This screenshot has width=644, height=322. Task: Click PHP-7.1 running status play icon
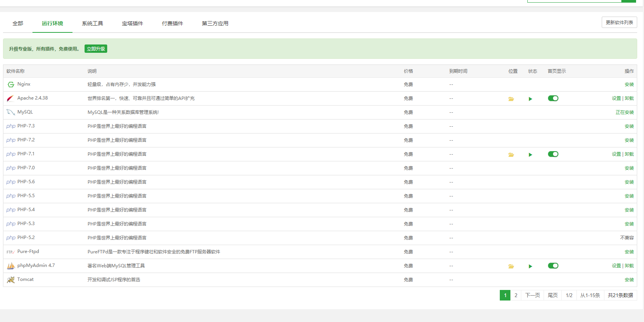pyautogui.click(x=530, y=155)
